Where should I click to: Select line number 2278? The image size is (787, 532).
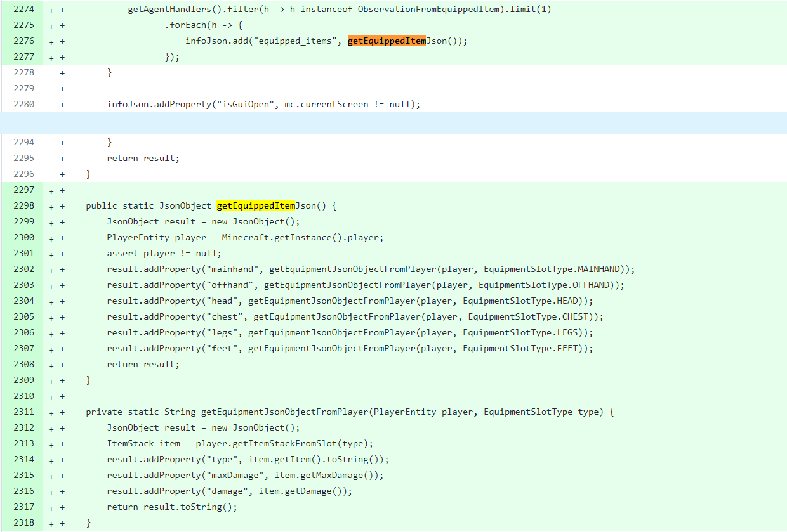tap(23, 73)
